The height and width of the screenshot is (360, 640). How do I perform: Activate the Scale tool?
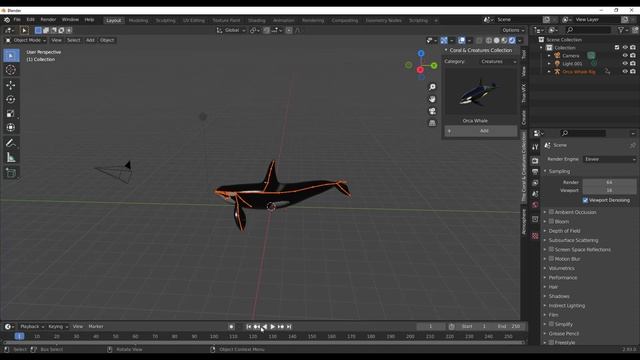pyautogui.click(x=11, y=113)
